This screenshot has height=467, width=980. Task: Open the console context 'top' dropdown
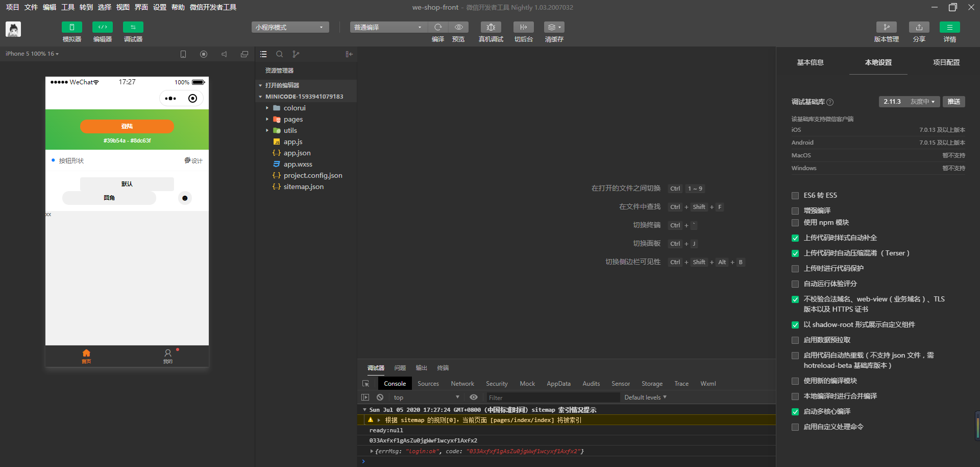click(426, 398)
